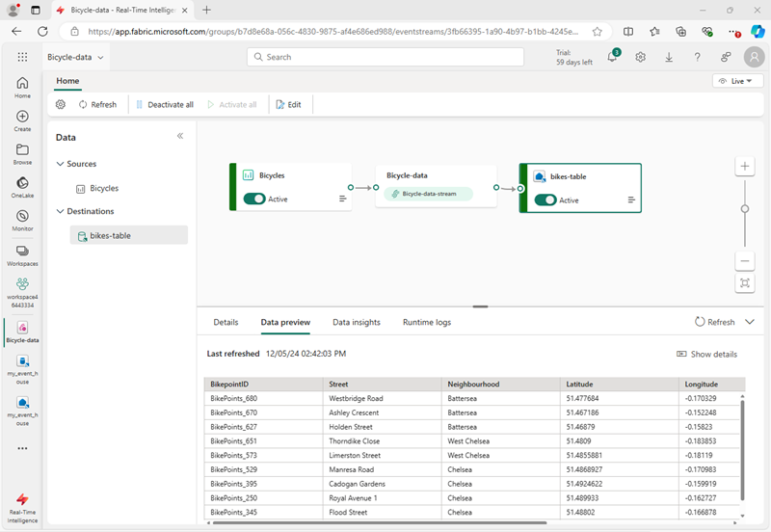Open the second my_event_house sidebar item

coord(22,411)
